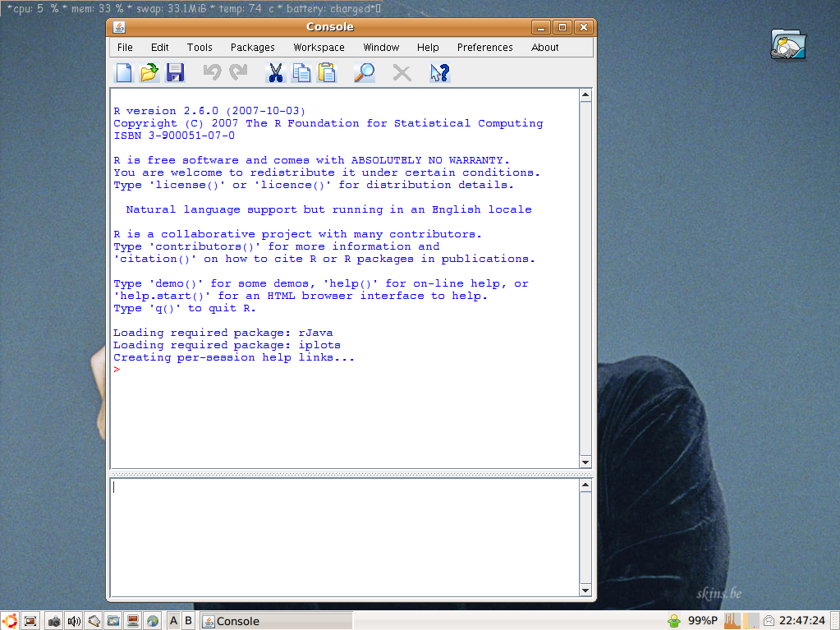Click the 22:47:24 clock in the tray
Image resolution: width=840 pixels, height=630 pixels.
[802, 621]
